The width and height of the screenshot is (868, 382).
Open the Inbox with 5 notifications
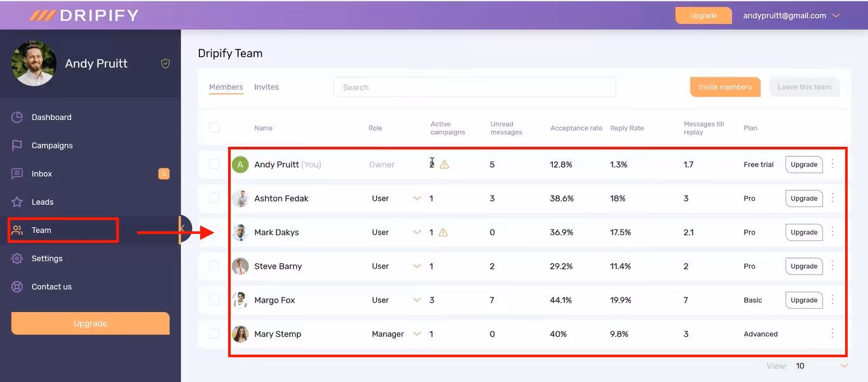tap(41, 173)
